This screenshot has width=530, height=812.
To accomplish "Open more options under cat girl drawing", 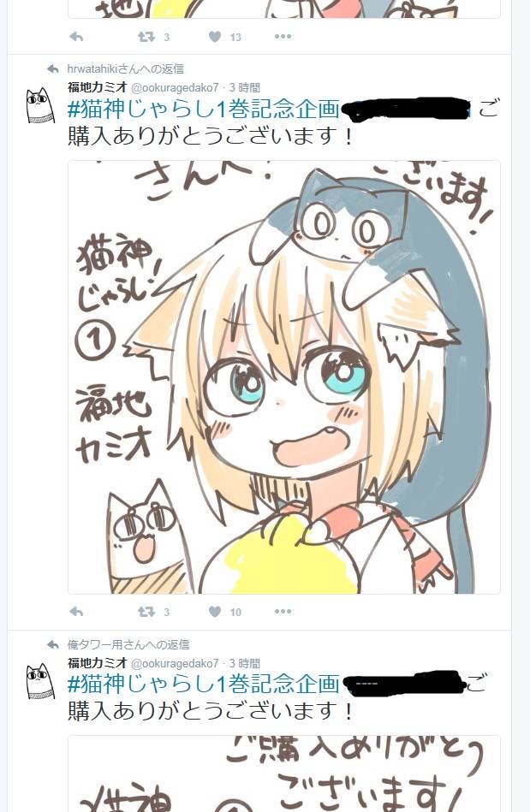I will (283, 612).
